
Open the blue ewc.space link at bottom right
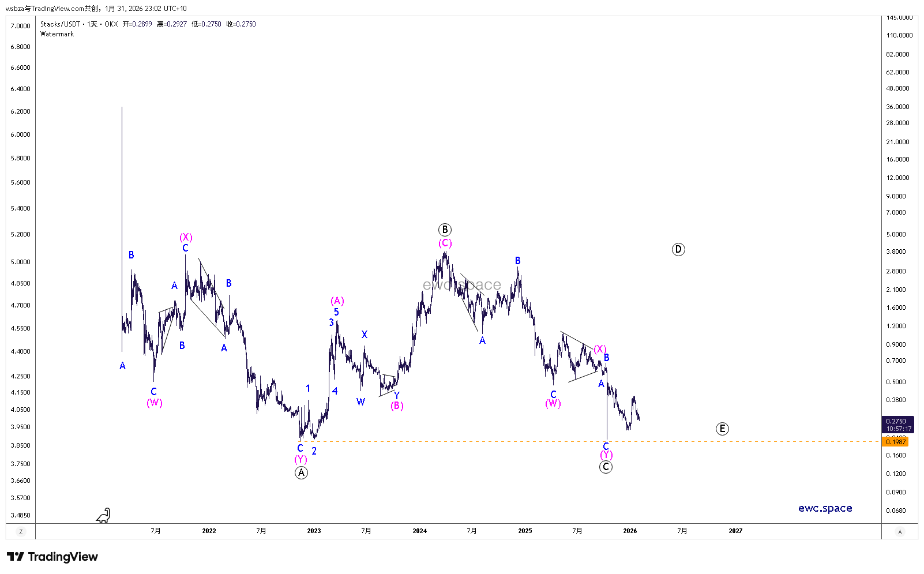[825, 508]
